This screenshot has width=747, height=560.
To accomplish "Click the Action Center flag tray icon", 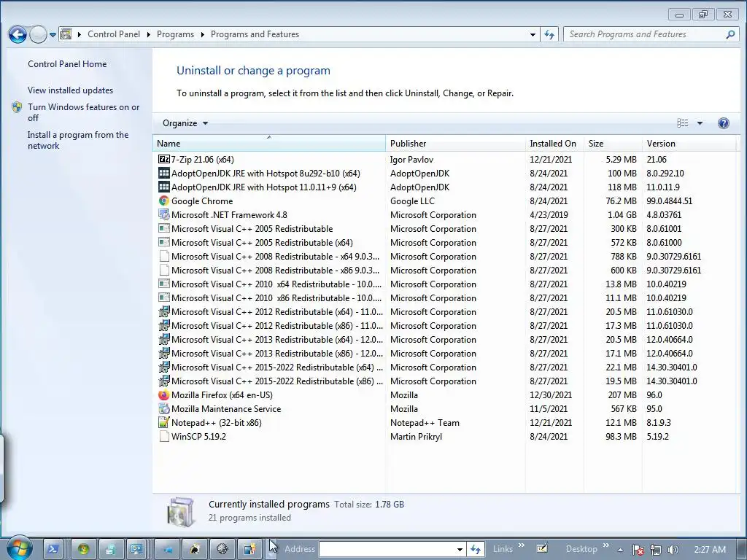I will 638,550.
